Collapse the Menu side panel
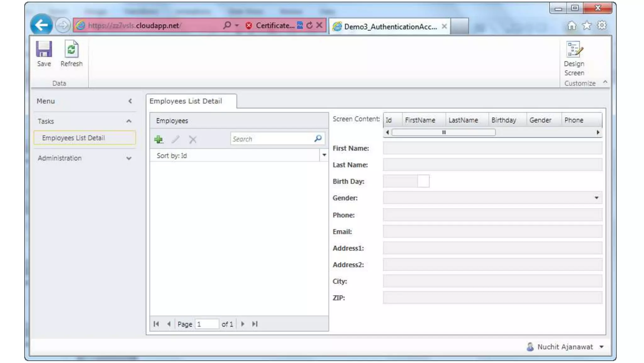Viewport: 644px width, 363px height. (130, 101)
